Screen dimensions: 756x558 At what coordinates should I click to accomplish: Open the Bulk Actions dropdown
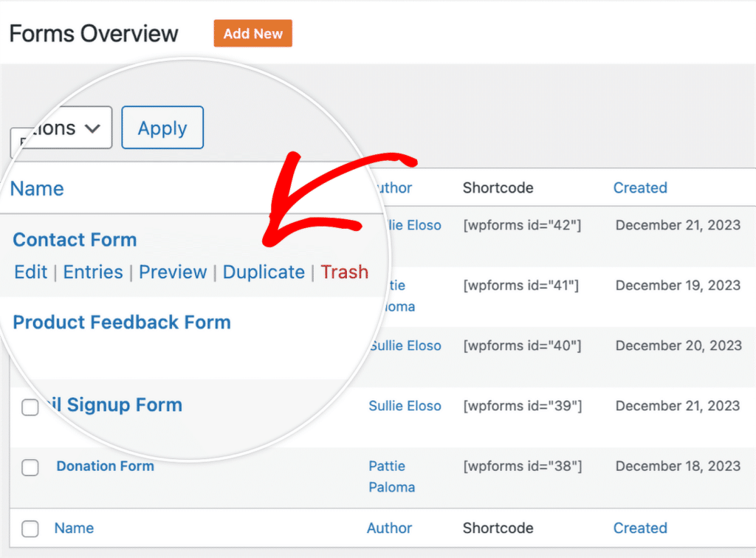(x=59, y=127)
